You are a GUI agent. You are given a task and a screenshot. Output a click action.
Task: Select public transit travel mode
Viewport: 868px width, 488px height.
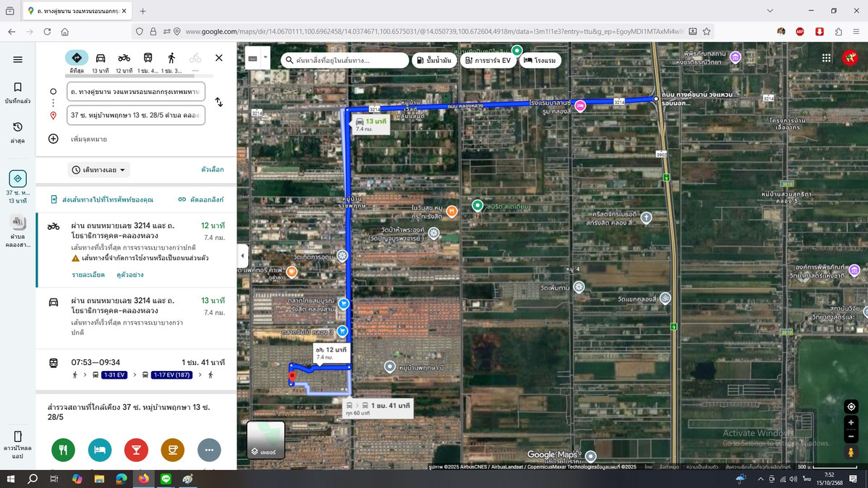(148, 58)
